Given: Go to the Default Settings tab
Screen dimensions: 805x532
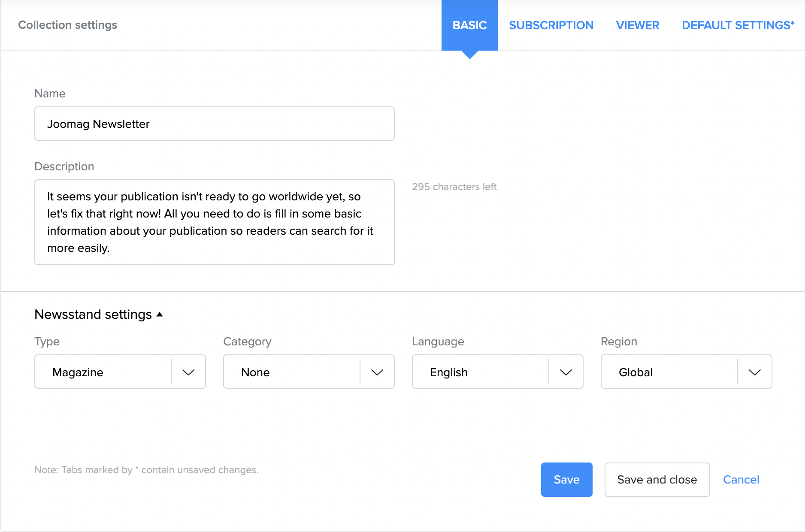Looking at the screenshot, I should point(738,25).
